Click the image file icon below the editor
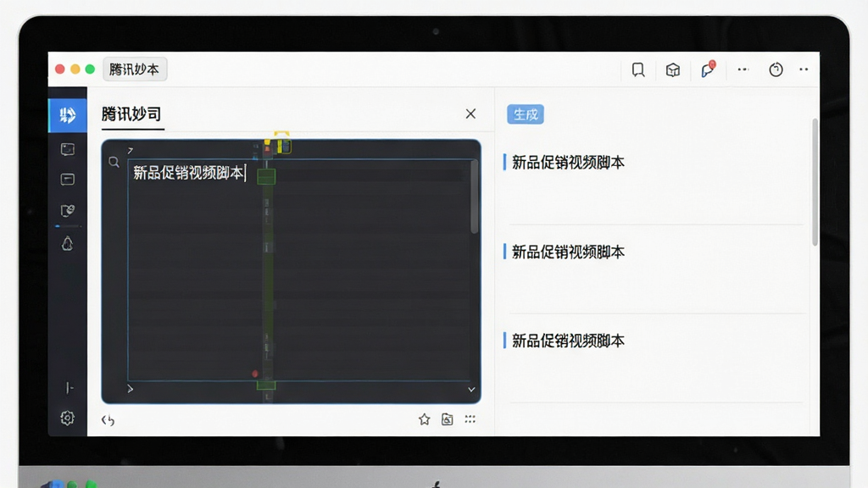 tap(448, 419)
